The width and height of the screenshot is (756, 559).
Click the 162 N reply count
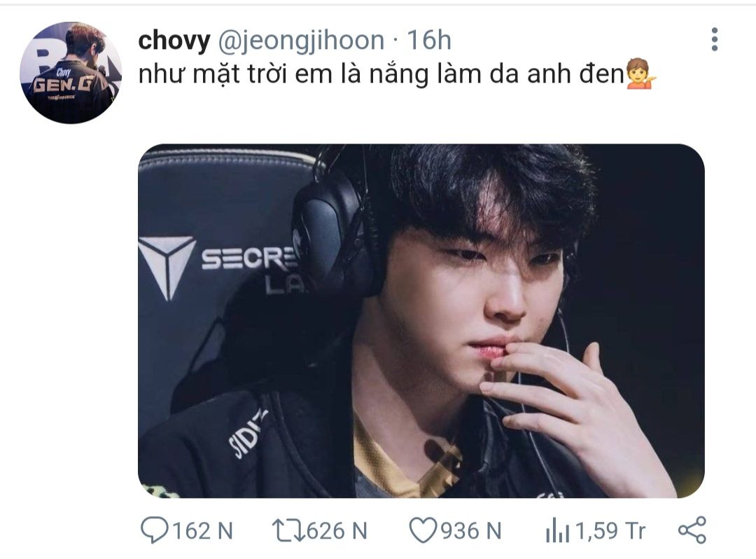tap(202, 531)
